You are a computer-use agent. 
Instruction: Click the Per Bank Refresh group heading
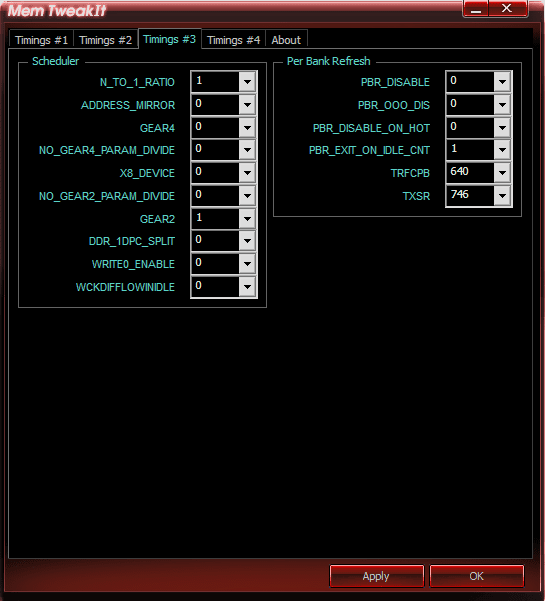click(329, 61)
